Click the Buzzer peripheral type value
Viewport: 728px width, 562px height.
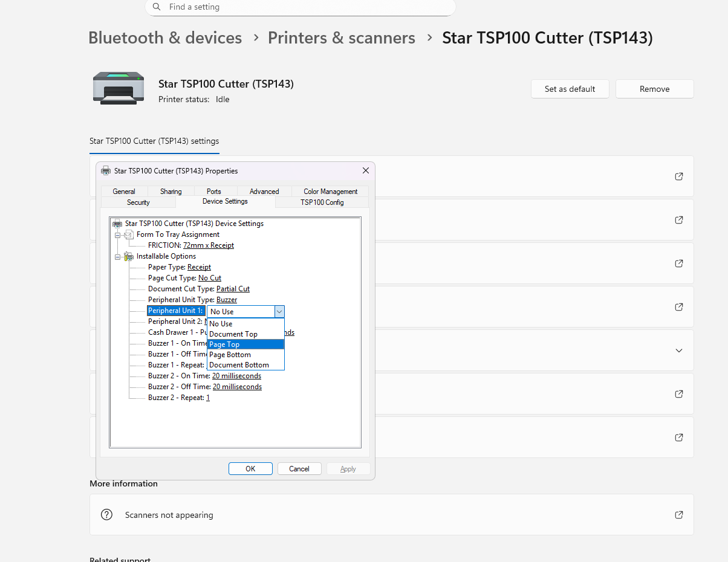227,300
